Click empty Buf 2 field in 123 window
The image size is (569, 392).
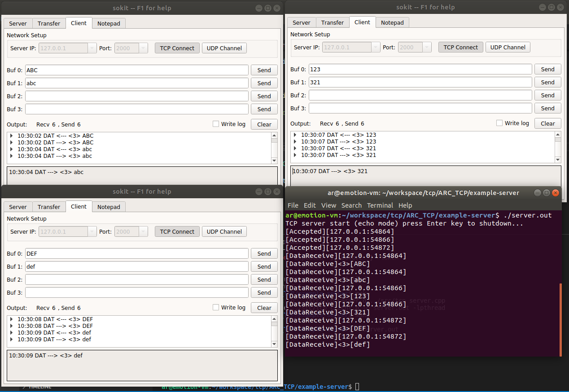(420, 95)
